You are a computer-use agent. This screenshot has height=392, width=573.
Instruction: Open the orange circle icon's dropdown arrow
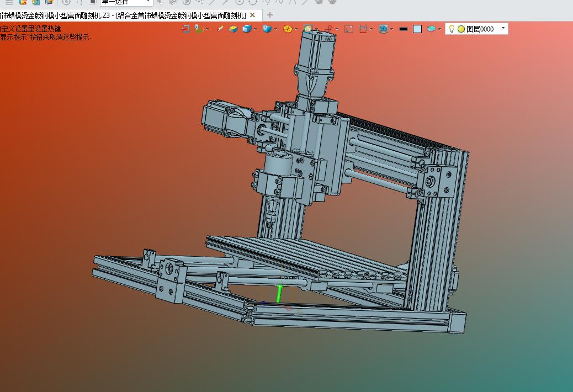296,29
